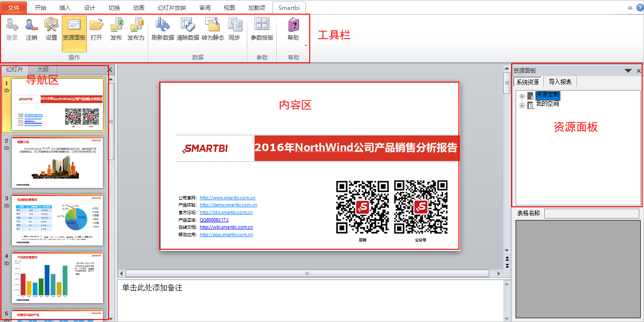Switch to the 开始 ribbon tab
The height and width of the screenshot is (322, 644).
41,8
